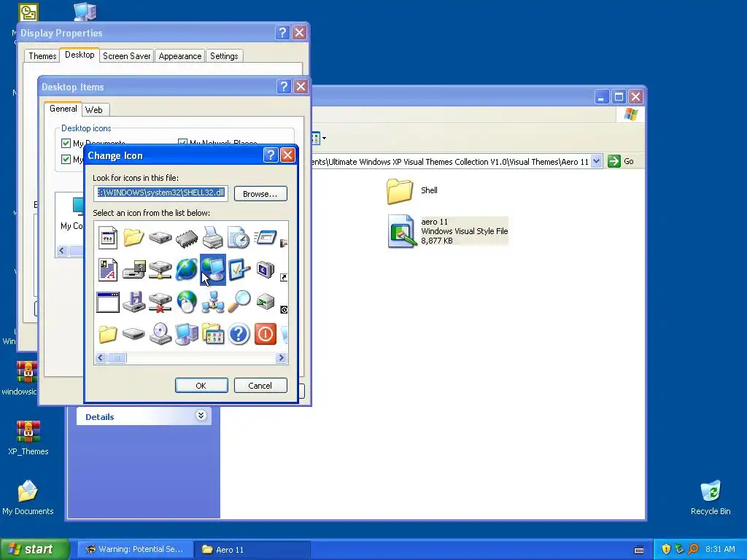
Task: Pick the Internet Explorer globe icon
Action: tap(186, 270)
